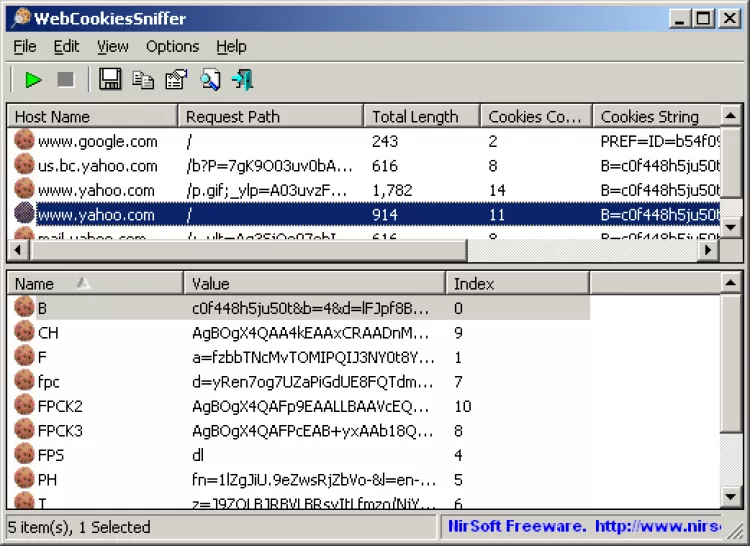Sort lower pane by Value column header
The width and height of the screenshot is (750, 546).
coord(314,284)
